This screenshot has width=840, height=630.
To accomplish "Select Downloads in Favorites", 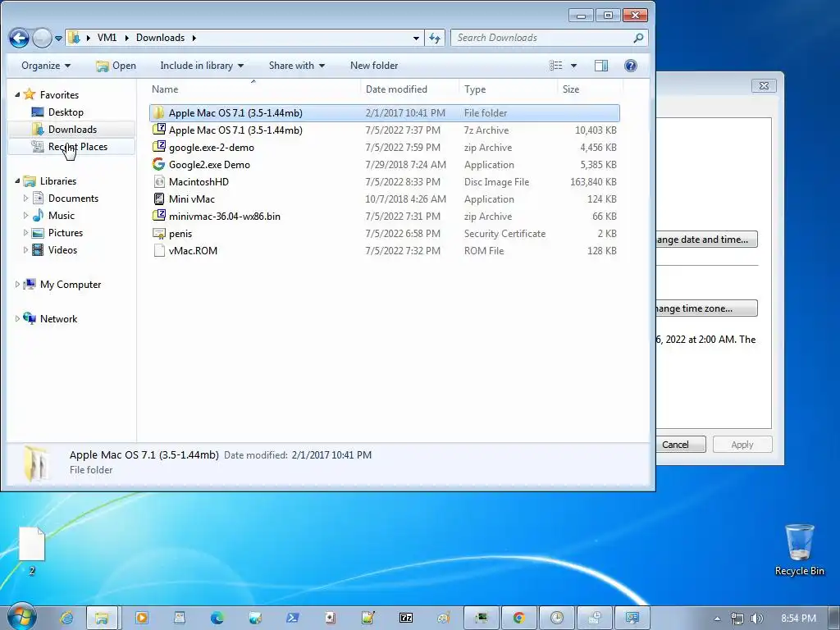I will click(x=72, y=129).
